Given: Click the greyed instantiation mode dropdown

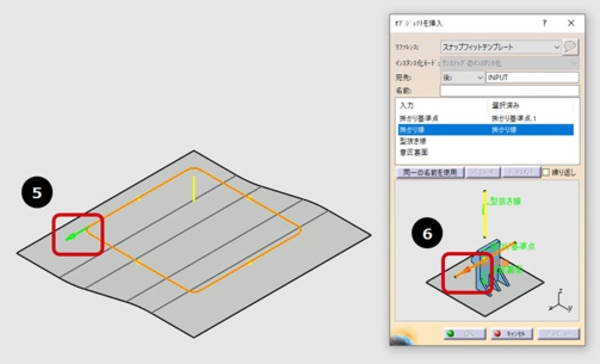Looking at the screenshot, I should pyautogui.click(x=509, y=63).
